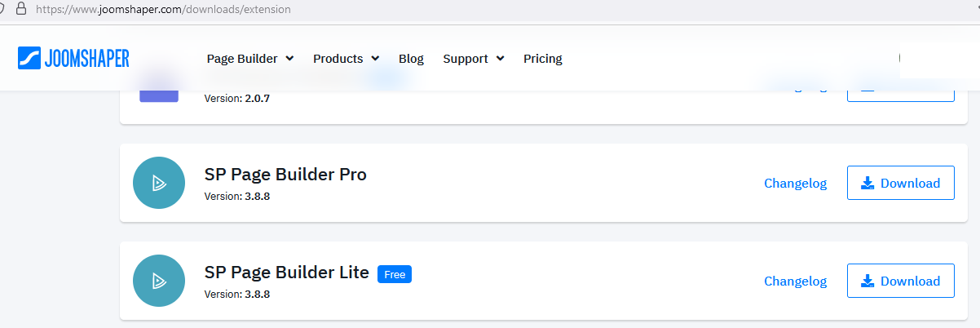This screenshot has width=980, height=328.
Task: Focus the joomshaper.com URL address field
Action: [x=163, y=9]
